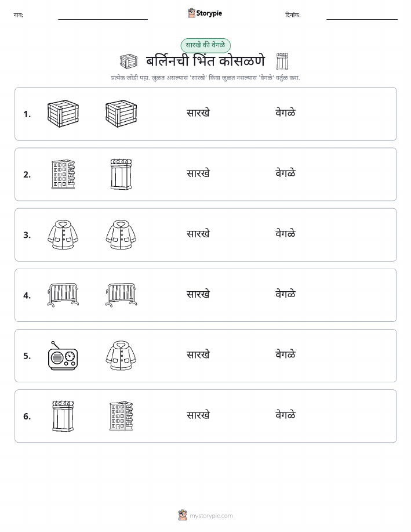The height and width of the screenshot is (532, 411).
Task: Click the apartment building icon in row 2
Action: [63, 175]
